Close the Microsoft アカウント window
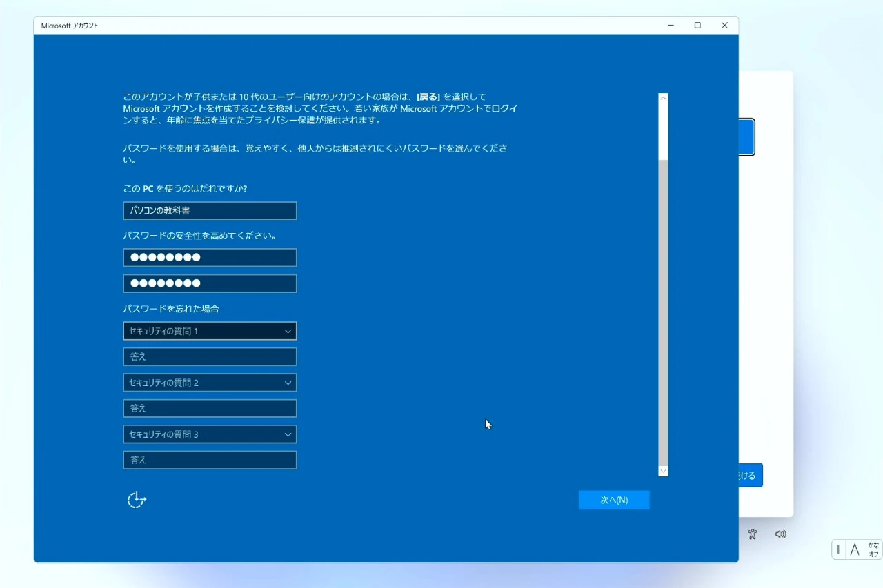Viewport: 883px width, 588px height. point(724,26)
